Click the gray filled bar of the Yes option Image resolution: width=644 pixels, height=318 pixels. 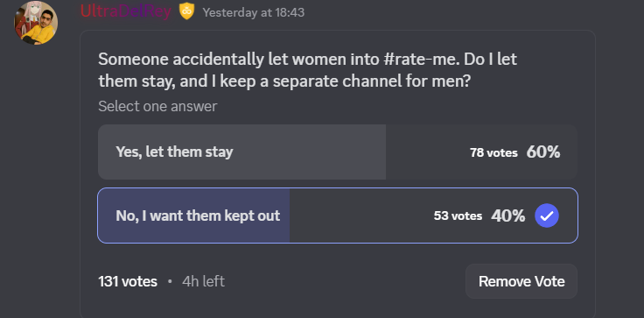[241, 152]
